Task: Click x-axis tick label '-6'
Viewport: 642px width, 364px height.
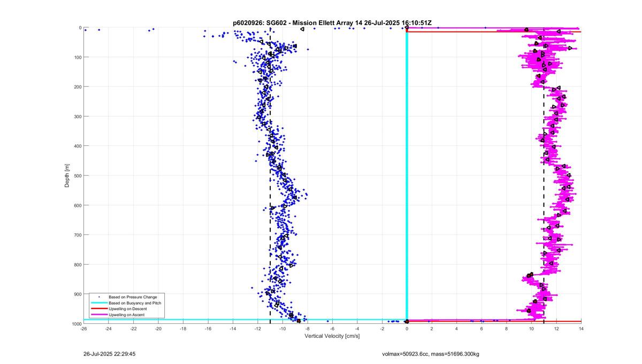Action: (332, 329)
